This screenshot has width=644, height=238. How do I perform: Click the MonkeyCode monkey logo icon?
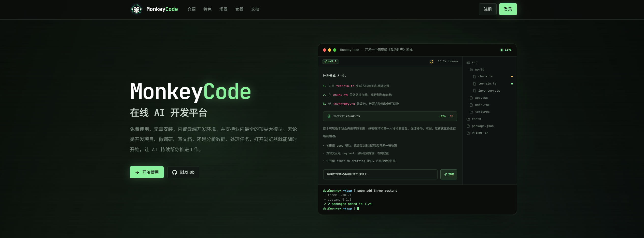[136, 9]
